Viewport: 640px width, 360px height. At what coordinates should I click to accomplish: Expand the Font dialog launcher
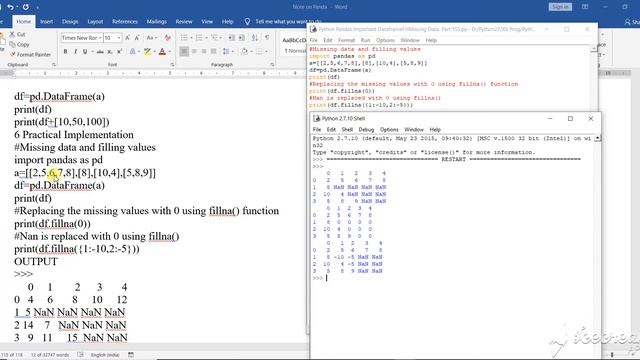pos(172,65)
